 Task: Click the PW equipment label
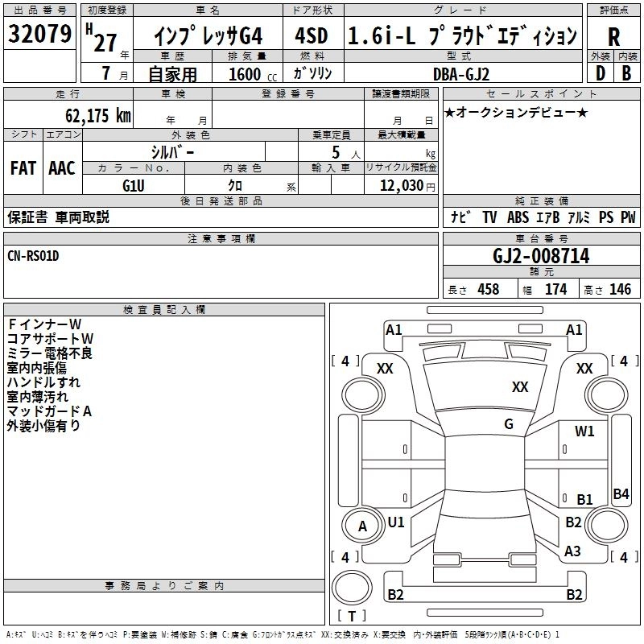(628, 217)
